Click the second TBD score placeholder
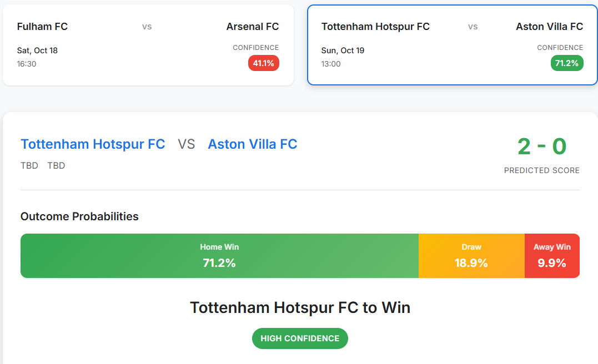 click(x=56, y=165)
